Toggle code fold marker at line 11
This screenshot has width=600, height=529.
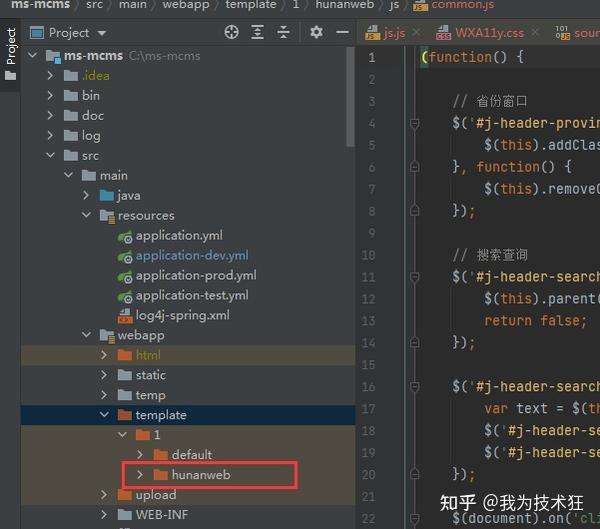[414, 277]
